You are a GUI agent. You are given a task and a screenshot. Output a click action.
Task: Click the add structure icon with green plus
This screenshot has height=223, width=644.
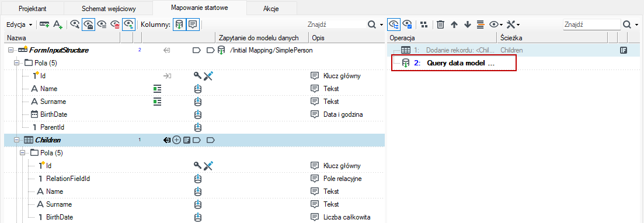pyautogui.click(x=44, y=25)
